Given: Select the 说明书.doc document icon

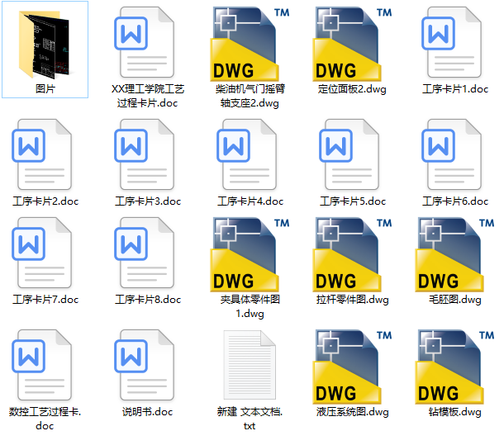Looking at the screenshot, I should [144, 365].
